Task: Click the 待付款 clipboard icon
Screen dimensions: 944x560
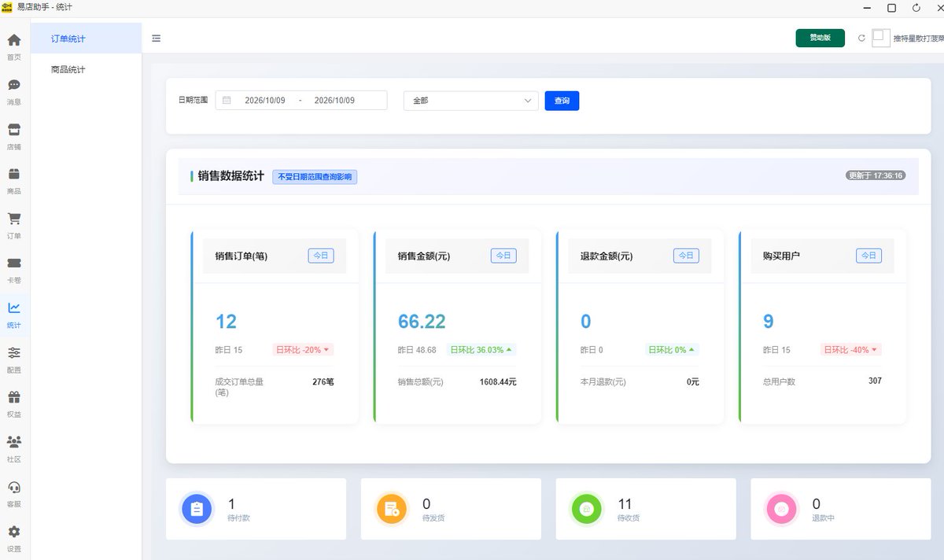Action: (x=197, y=509)
